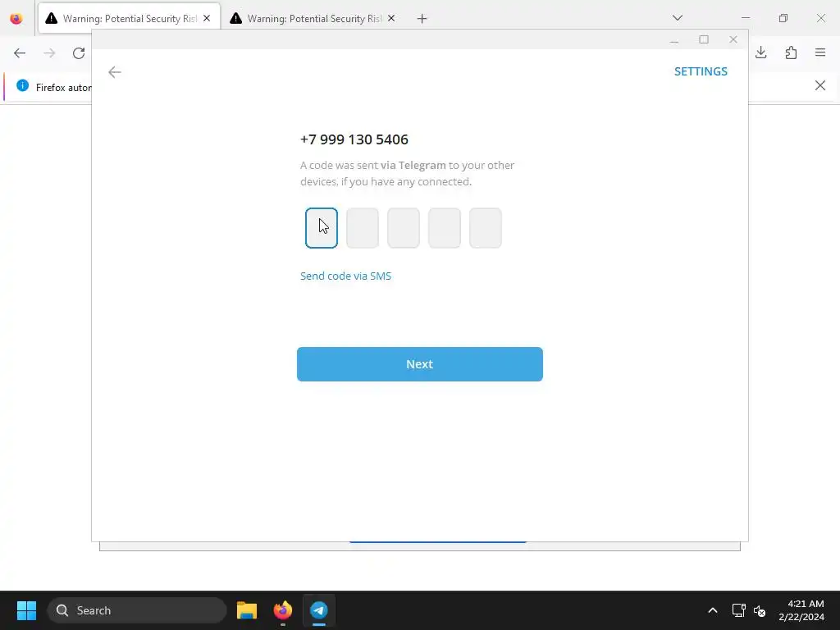Click the Firefox info notification icon
The width and height of the screenshot is (840, 630).
point(22,85)
